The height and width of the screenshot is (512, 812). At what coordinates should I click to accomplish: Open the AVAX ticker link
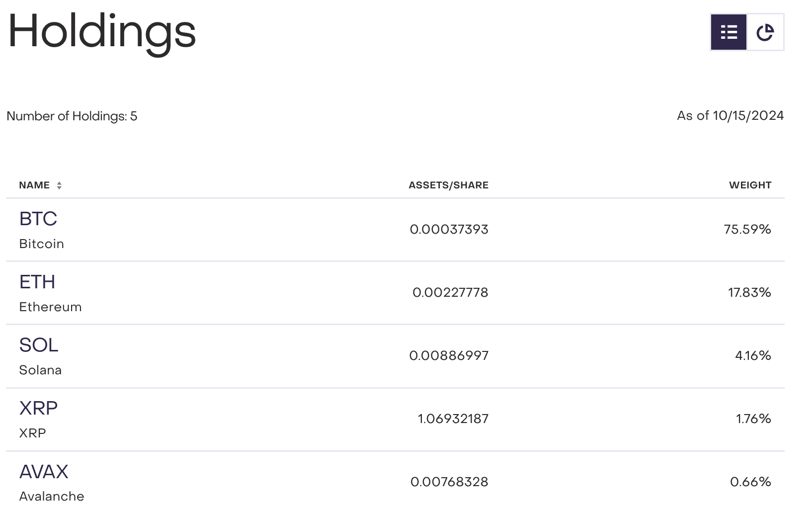(44, 472)
